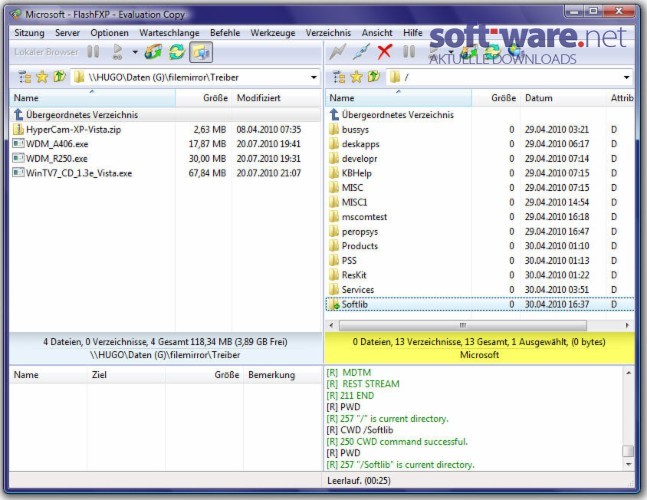647x500 pixels.
Task: Open the Verzeichnis menu
Action: coord(328,33)
